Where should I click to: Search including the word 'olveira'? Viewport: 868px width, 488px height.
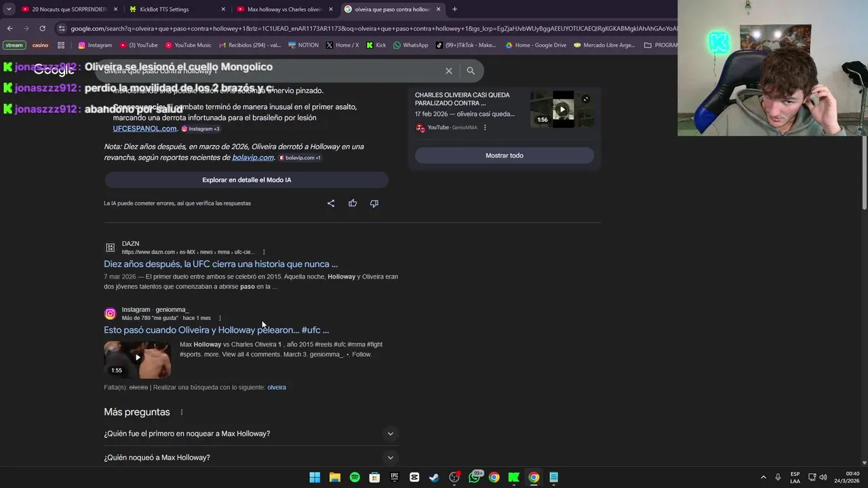click(277, 388)
